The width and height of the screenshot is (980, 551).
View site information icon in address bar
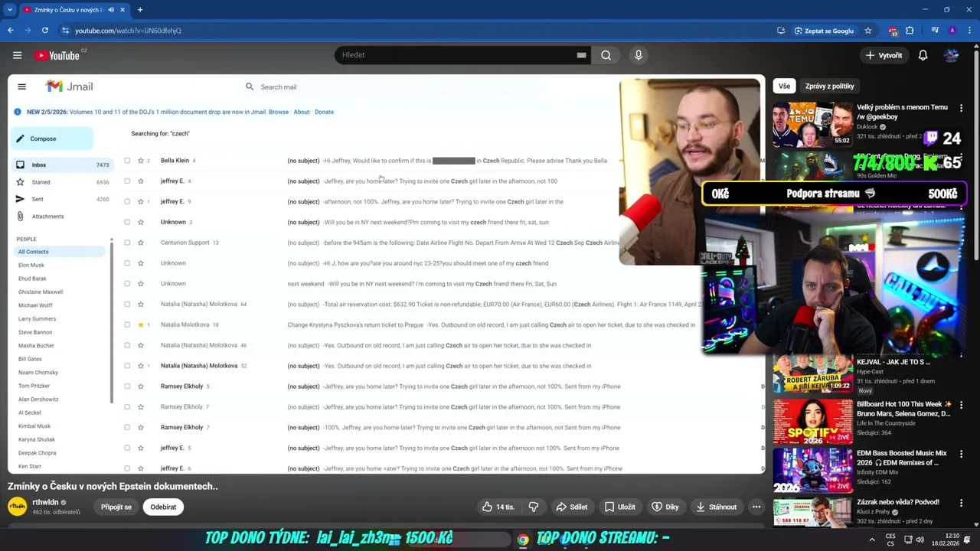pyautogui.click(x=66, y=31)
